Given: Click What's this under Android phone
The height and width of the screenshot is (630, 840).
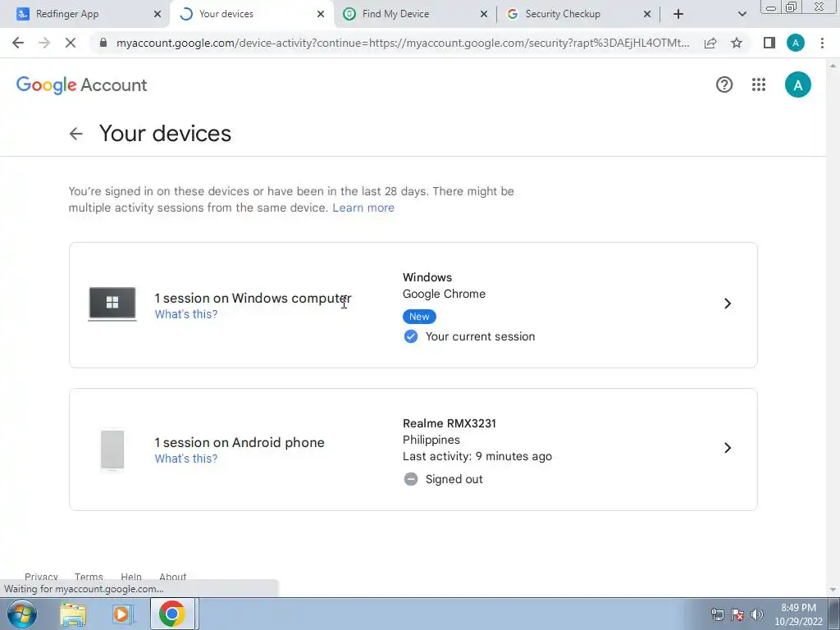Looking at the screenshot, I should pyautogui.click(x=186, y=459).
